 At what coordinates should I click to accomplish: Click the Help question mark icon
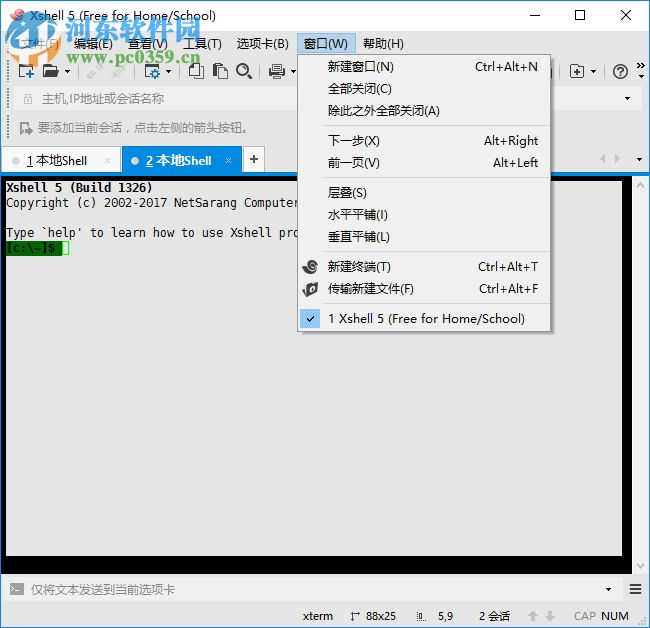pyautogui.click(x=620, y=72)
